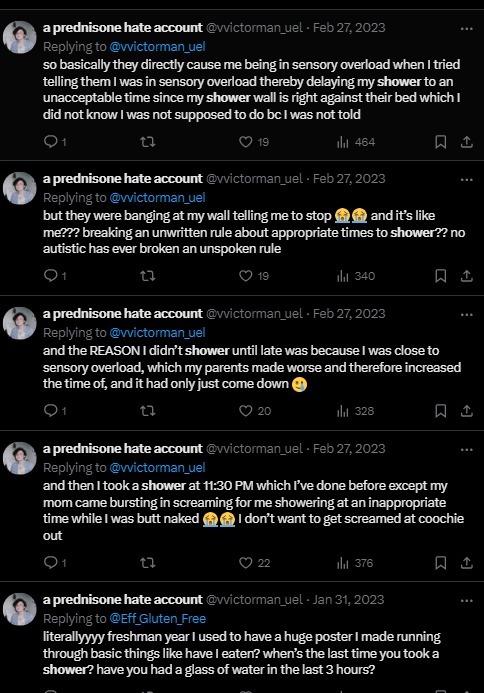View analytics showing 328 views
This screenshot has width=484, height=693.
tap(355, 411)
